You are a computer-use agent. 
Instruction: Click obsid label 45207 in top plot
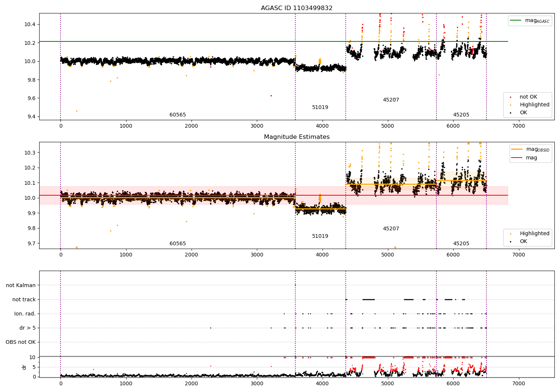tap(391, 100)
